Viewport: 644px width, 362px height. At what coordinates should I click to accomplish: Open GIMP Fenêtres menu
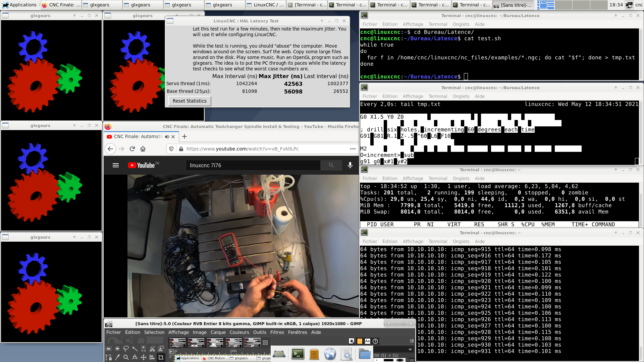[x=298, y=332]
